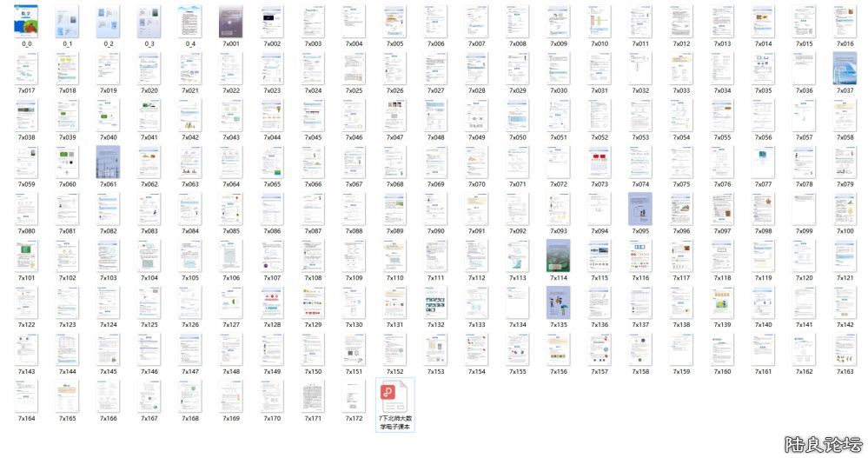Click the 7x172 last page thumbnail
Viewport: 868px width, 458px height.
coord(354,396)
